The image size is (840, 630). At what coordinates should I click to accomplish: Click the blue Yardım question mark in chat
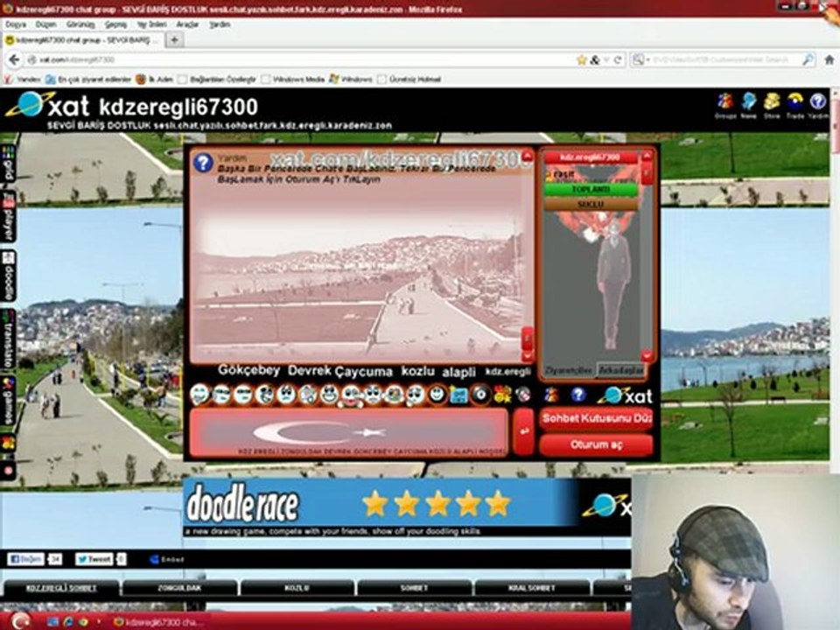click(204, 163)
